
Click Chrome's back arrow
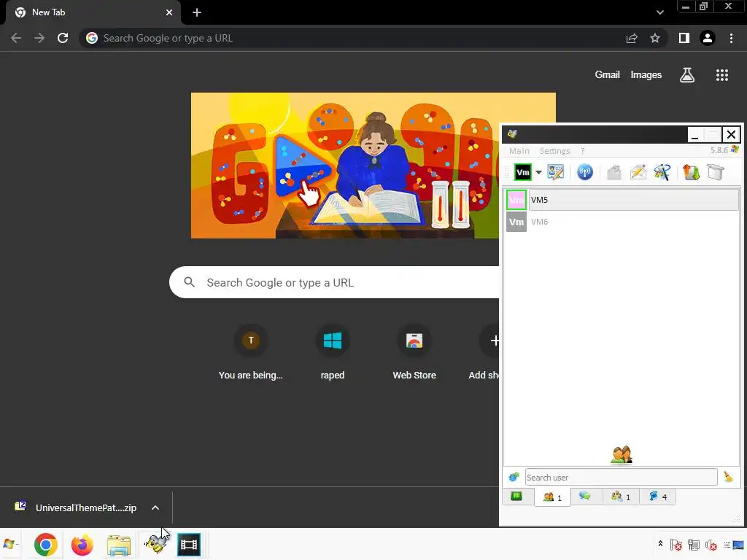click(16, 38)
